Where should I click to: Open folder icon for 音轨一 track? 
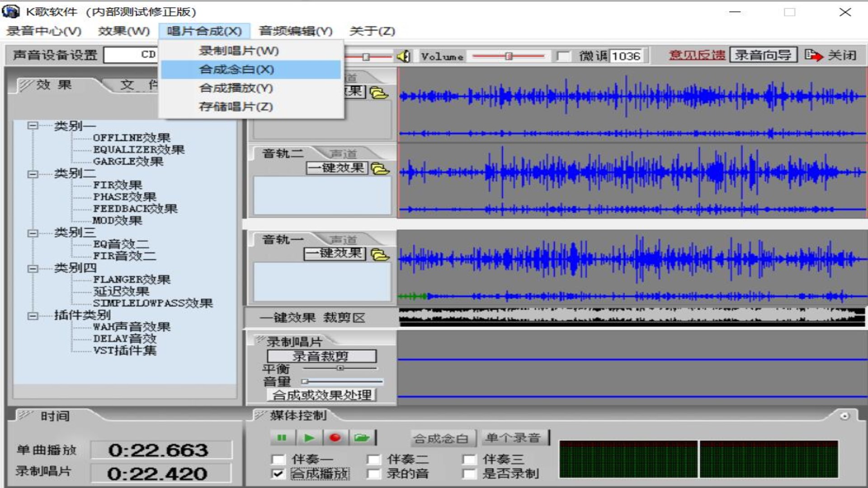(380, 254)
